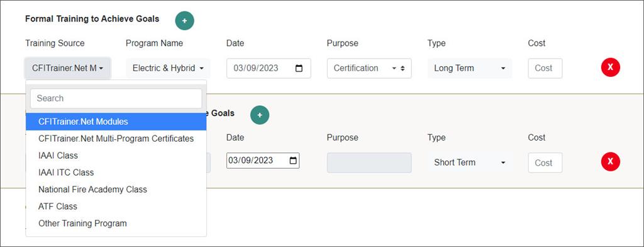
Task: Click the first row Cost input field
Action: pos(545,68)
